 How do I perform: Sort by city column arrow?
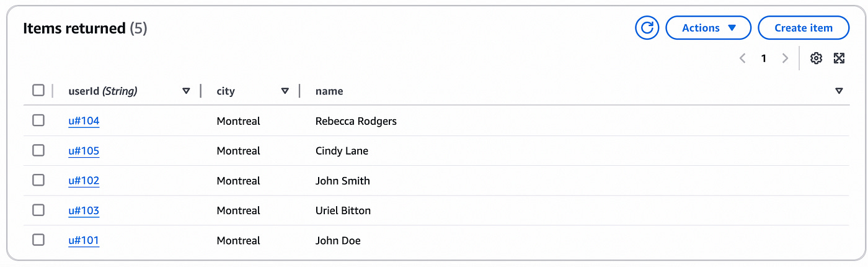click(x=285, y=91)
